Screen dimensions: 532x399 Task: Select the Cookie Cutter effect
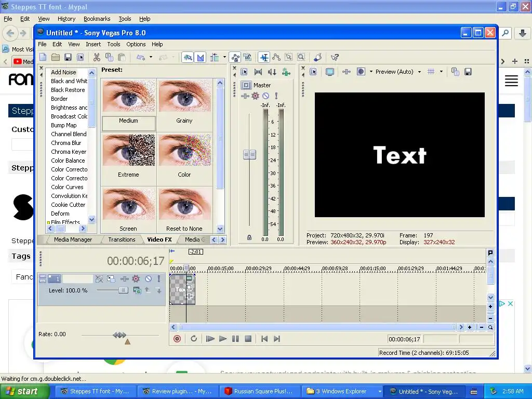pyautogui.click(x=68, y=205)
